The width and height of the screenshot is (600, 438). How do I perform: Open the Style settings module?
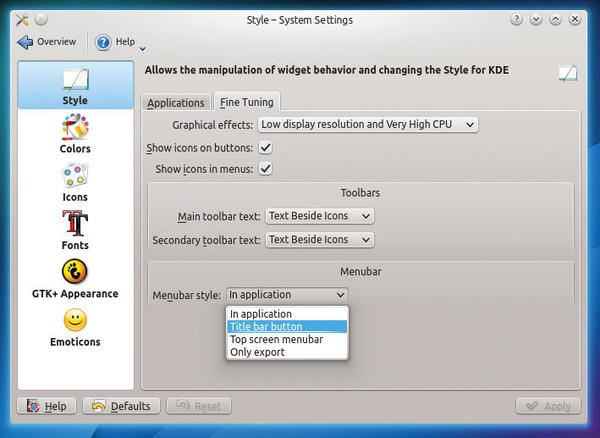tap(75, 85)
